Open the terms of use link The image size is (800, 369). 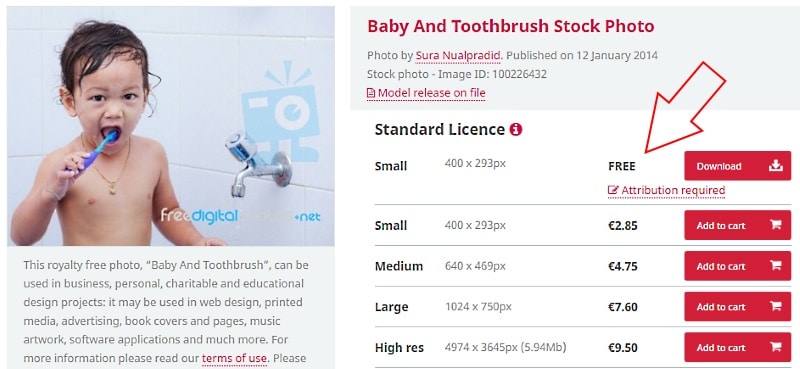(234, 358)
